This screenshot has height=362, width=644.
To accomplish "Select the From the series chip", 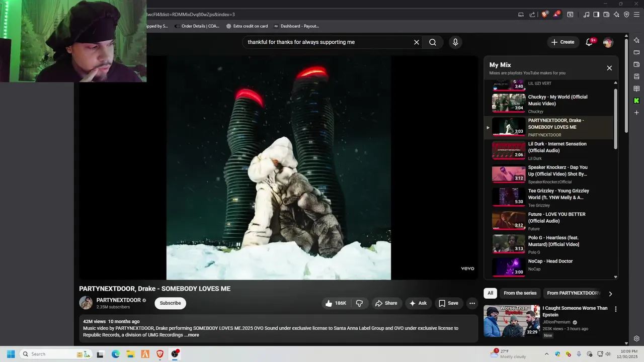I will 520,293.
